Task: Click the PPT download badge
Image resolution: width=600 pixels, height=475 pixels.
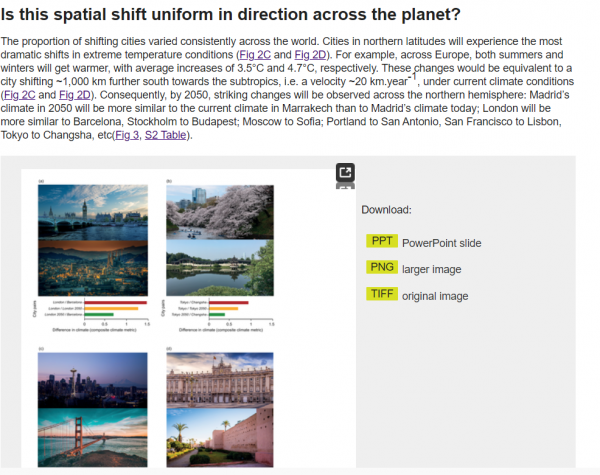Action: click(x=382, y=242)
